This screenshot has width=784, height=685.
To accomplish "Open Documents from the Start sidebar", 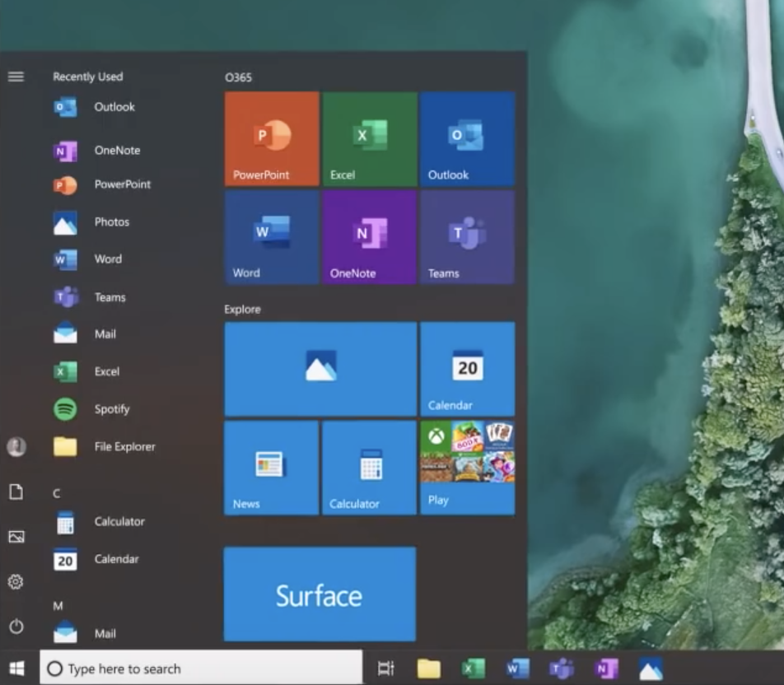I will click(16, 492).
